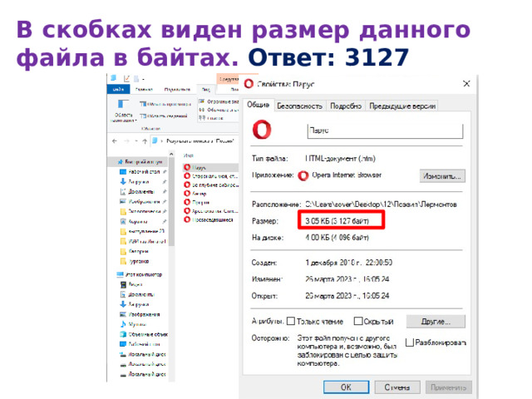The height and width of the screenshot is (399, 532).
Task: Select the Во глубине сибирс... file
Action: click(211, 185)
